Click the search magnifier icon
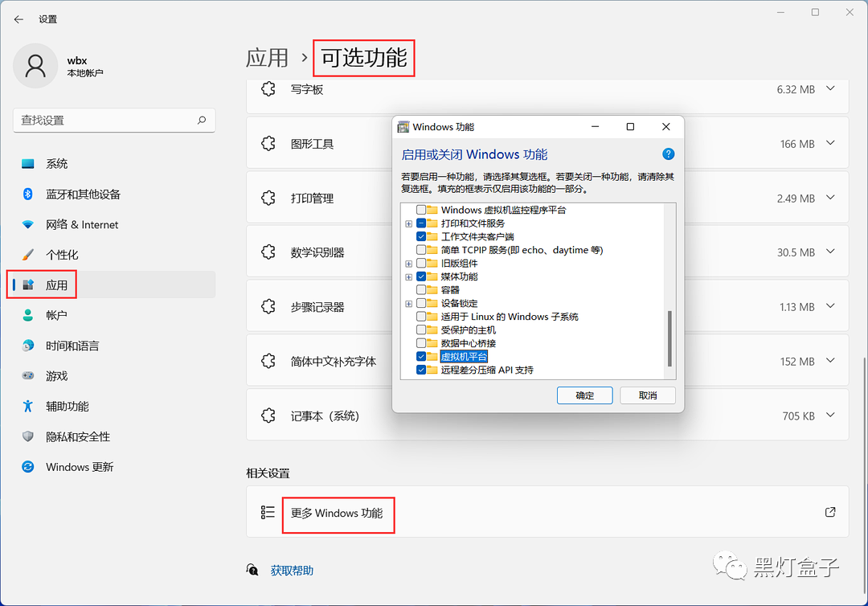 (x=202, y=120)
